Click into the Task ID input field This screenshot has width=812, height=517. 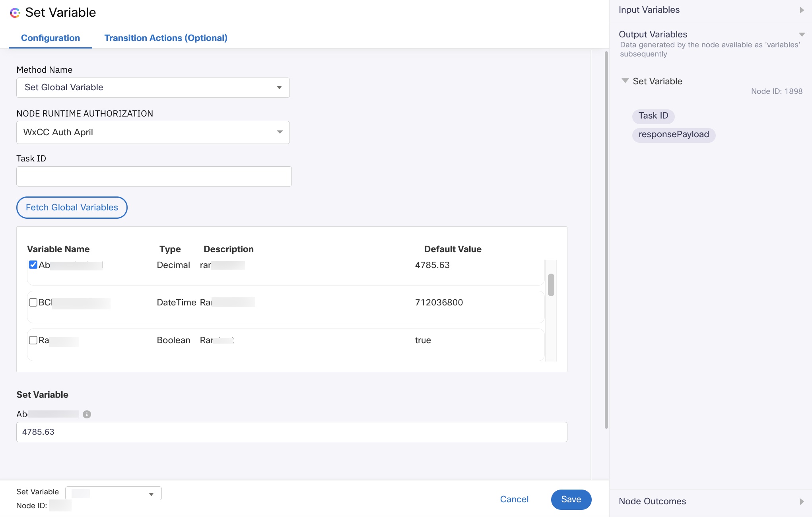pos(154,177)
